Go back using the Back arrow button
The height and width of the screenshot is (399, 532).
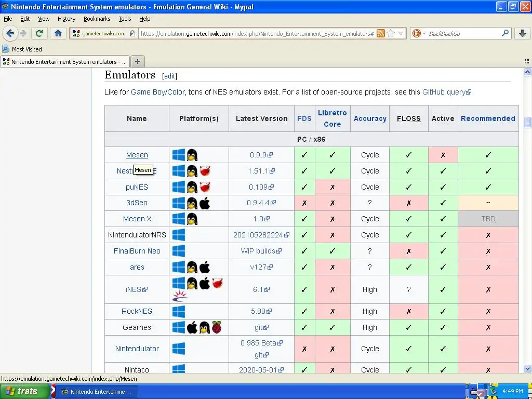[x=10, y=33]
